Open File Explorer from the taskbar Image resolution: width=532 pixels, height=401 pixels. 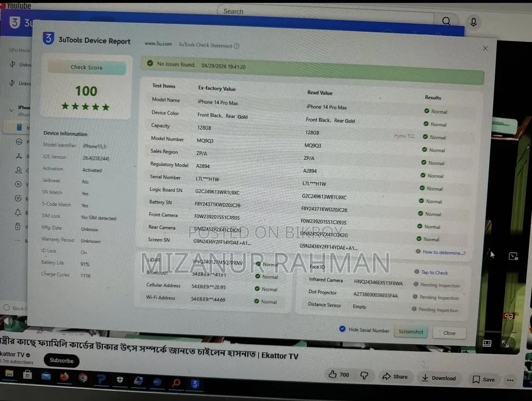[x=9, y=374]
